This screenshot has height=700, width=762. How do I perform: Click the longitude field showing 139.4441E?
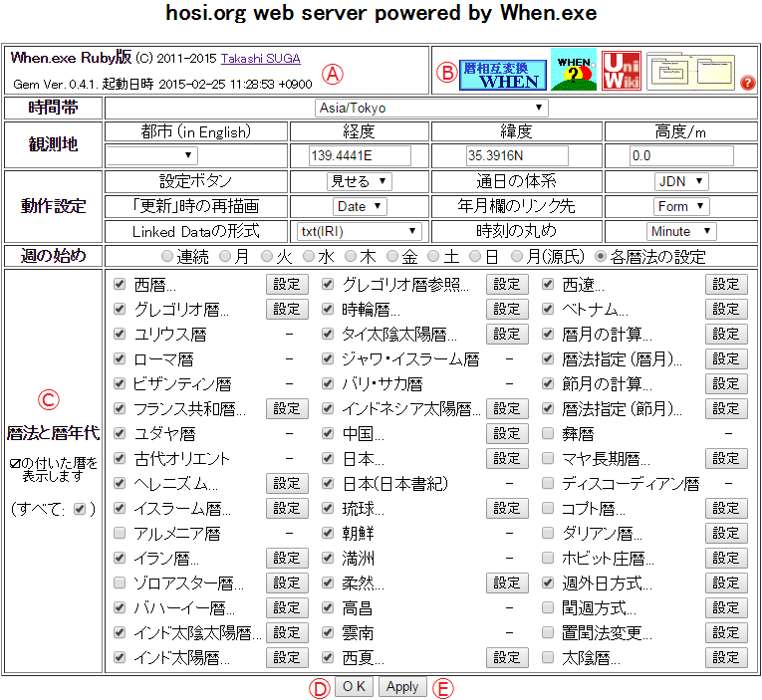point(360,156)
